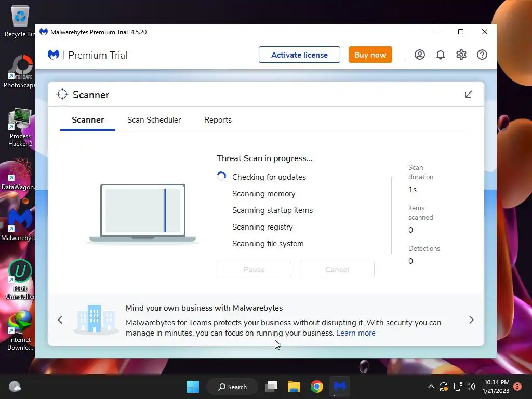The image size is (532, 399).
Task: Open the Internet Download Manager desktop shortcut
Action: [x=20, y=330]
